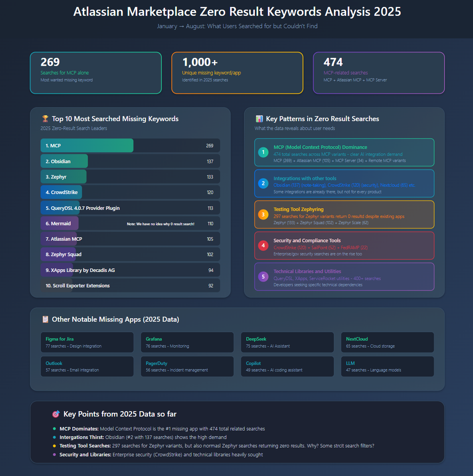Click the '5. QueryDSL 4.0.7 Provider Plugin' row
This screenshot has width=473, height=476.
coord(130,208)
